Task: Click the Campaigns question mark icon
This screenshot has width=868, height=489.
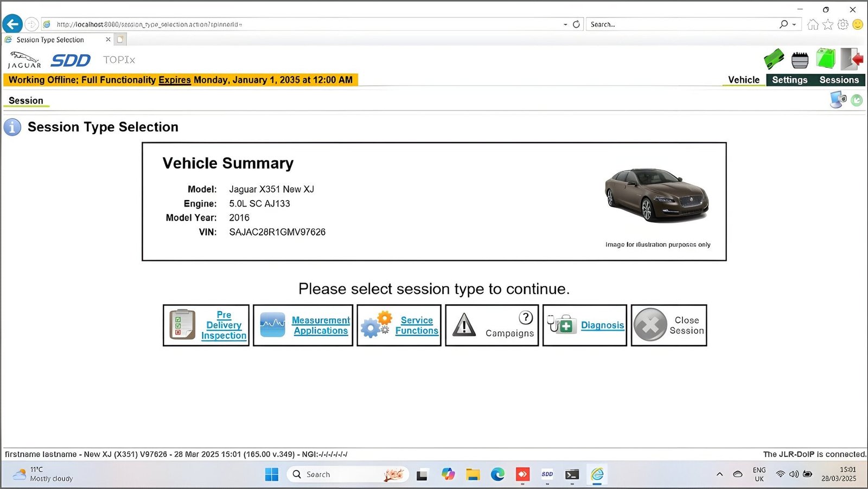Action: click(x=526, y=317)
